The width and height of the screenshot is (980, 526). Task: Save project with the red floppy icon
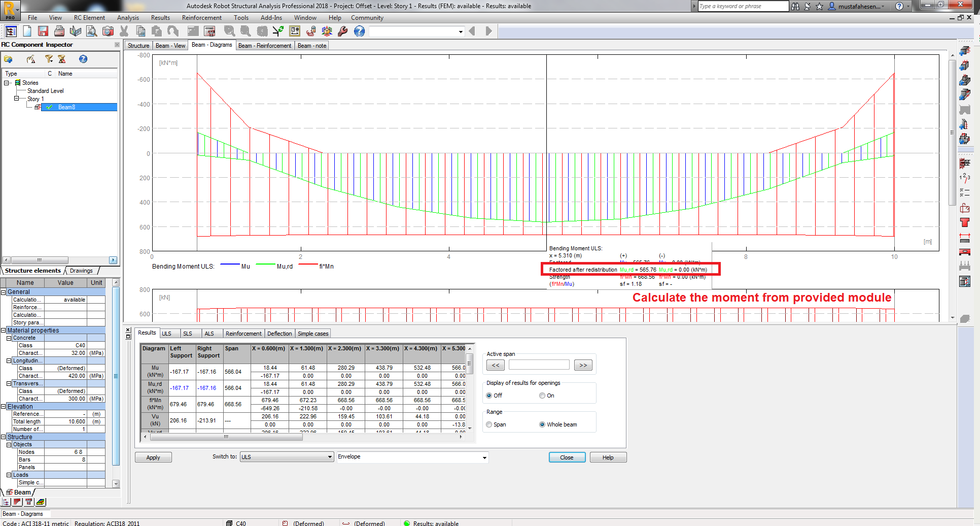[x=43, y=31]
